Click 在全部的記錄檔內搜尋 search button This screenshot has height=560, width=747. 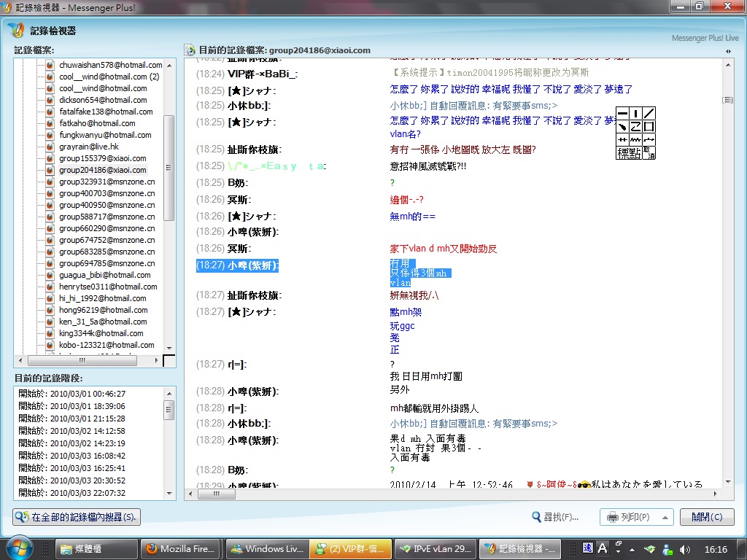tap(77, 517)
